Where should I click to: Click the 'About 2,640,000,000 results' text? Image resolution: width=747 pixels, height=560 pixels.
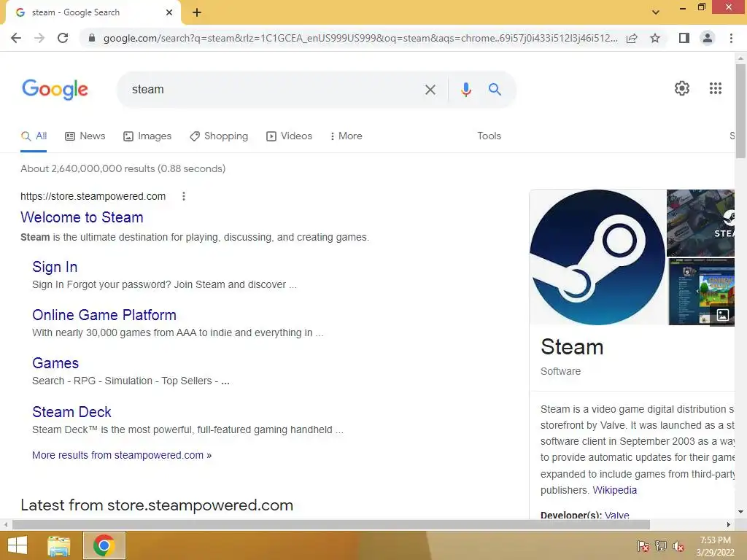point(123,168)
